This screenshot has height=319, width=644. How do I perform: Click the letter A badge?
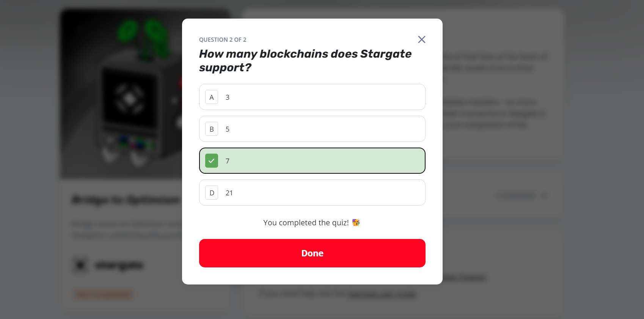pyautogui.click(x=212, y=97)
